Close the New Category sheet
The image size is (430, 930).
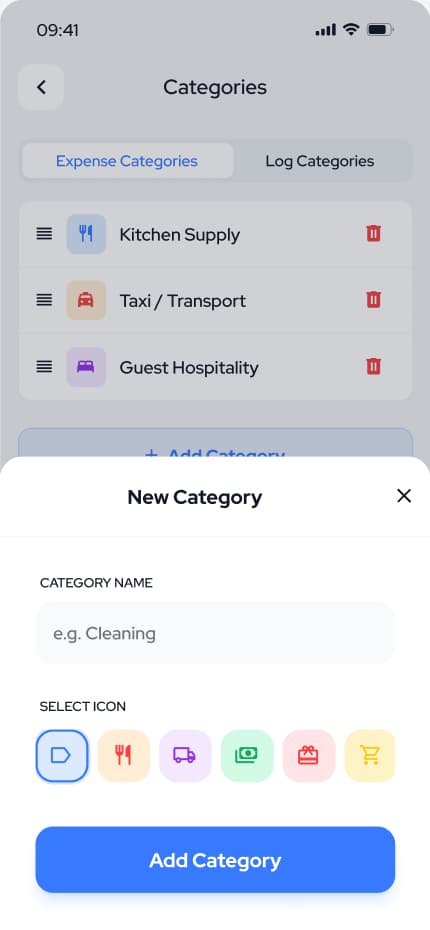click(x=404, y=496)
